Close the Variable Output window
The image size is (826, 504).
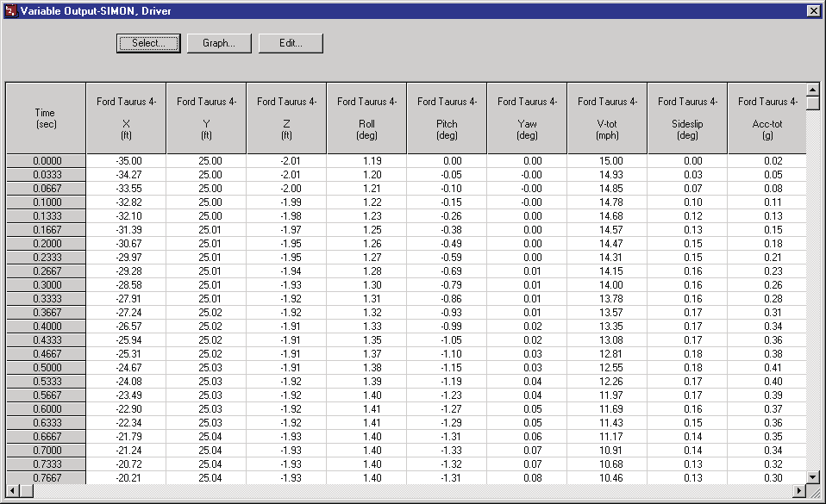(813, 10)
